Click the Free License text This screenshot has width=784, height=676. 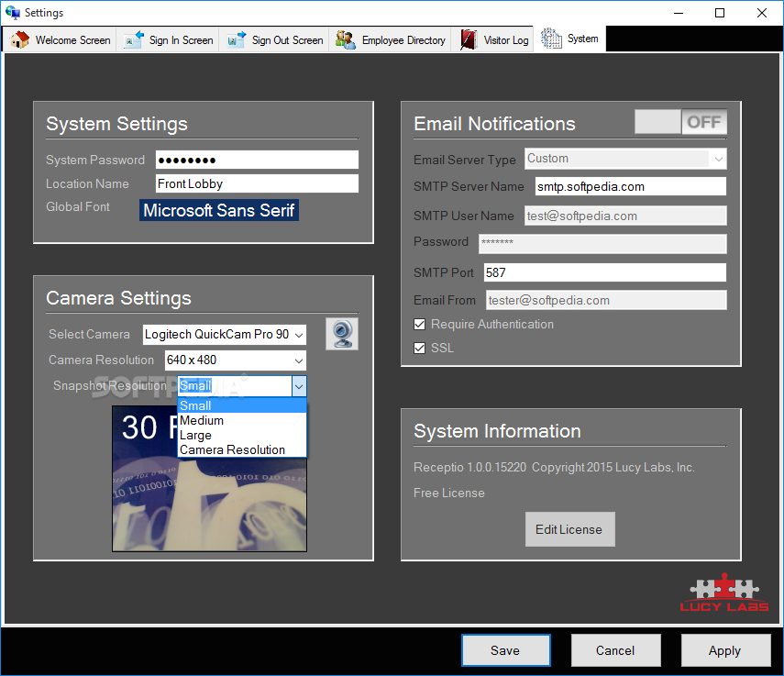pos(449,493)
